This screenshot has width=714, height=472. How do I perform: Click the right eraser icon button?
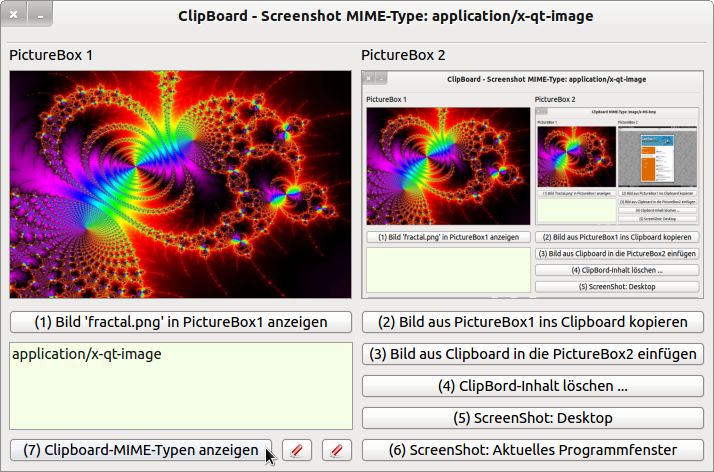[x=337, y=450]
